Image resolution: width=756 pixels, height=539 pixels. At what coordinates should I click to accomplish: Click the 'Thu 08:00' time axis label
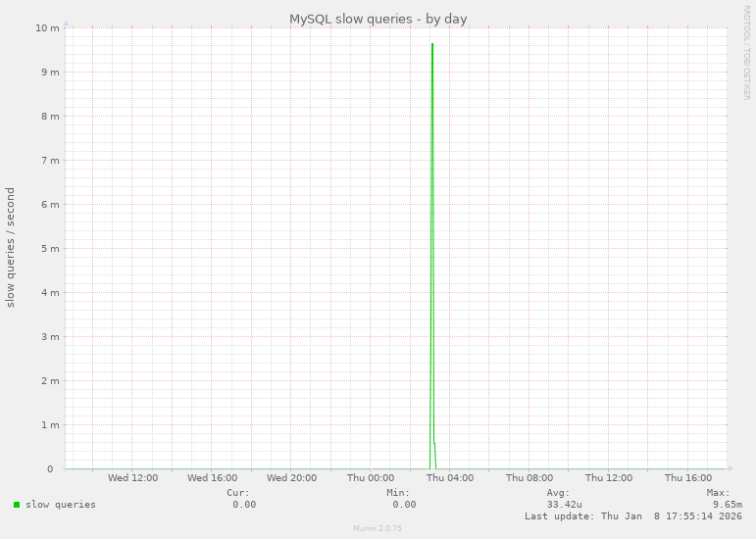coord(529,478)
